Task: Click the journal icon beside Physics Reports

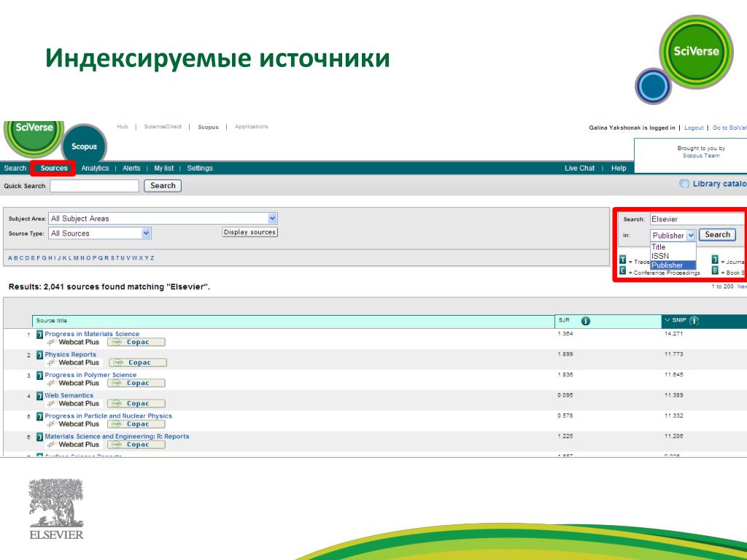Action: tap(40, 355)
